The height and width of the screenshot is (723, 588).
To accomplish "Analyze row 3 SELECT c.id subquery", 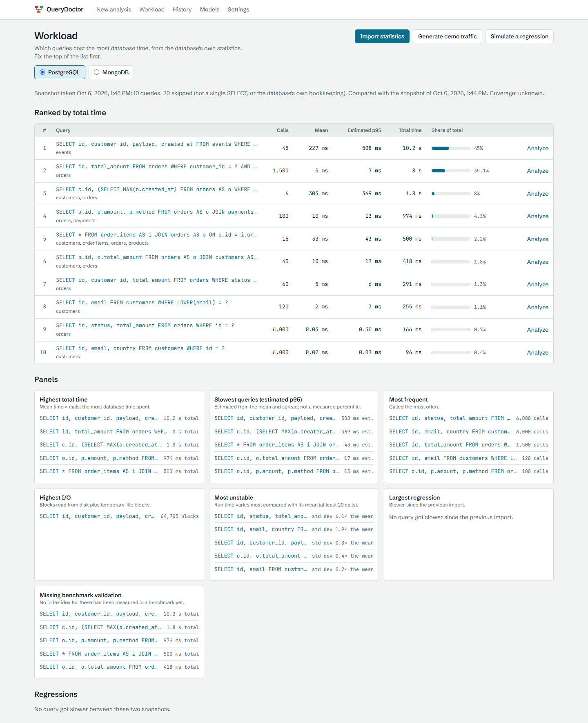I will (x=537, y=194).
